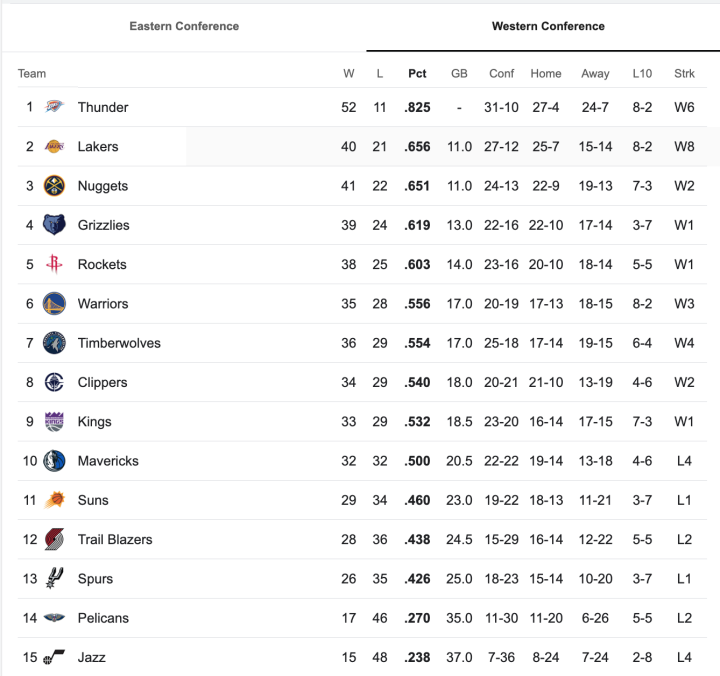Switch to the Eastern Conference tab
720x676 pixels.
point(184,26)
